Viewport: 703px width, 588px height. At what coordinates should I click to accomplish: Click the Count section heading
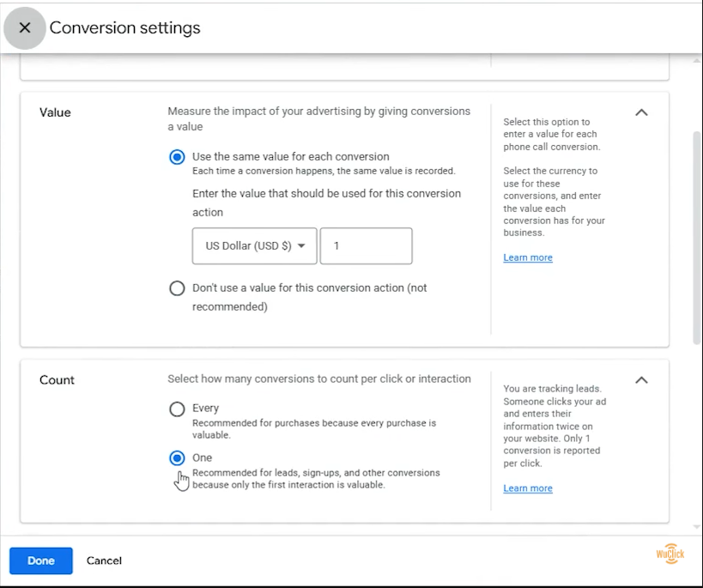(x=57, y=380)
